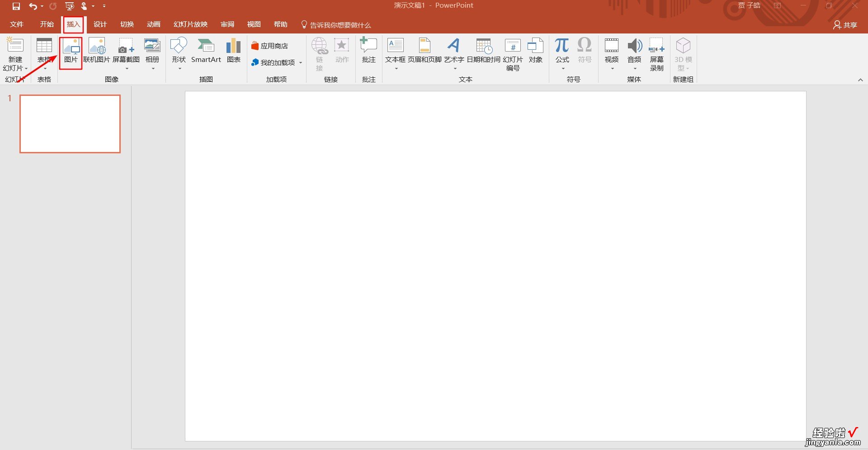Click the Save icon in quick access toolbar

pyautogui.click(x=16, y=6)
